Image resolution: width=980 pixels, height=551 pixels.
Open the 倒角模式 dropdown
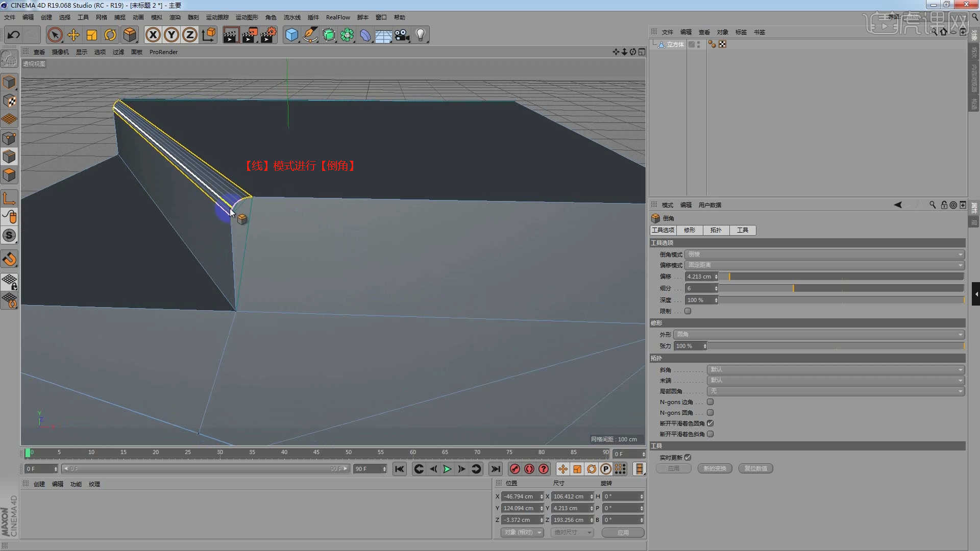pos(824,254)
